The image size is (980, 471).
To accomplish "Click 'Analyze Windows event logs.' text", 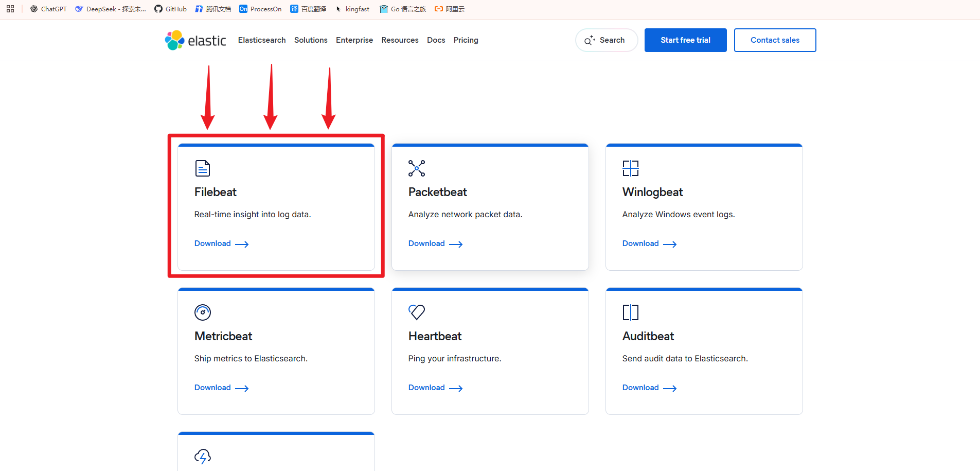I will click(x=679, y=215).
